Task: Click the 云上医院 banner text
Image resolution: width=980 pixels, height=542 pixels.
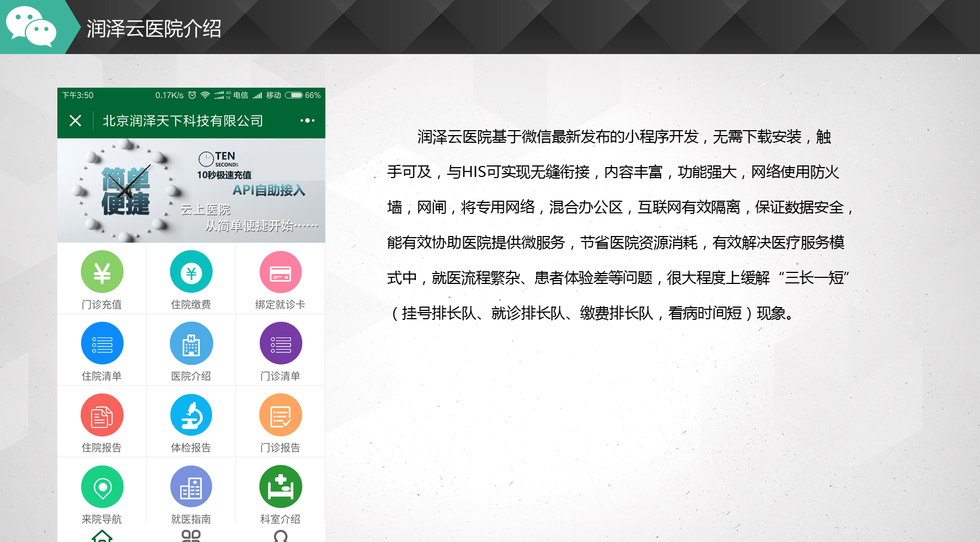Action: pyautogui.click(x=206, y=210)
